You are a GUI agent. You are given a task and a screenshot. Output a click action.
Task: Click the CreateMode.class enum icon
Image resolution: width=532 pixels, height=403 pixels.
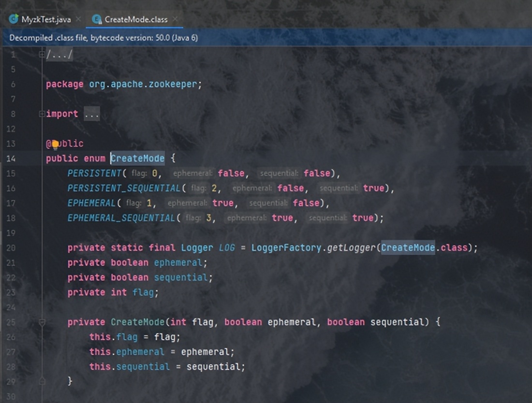[x=97, y=19]
